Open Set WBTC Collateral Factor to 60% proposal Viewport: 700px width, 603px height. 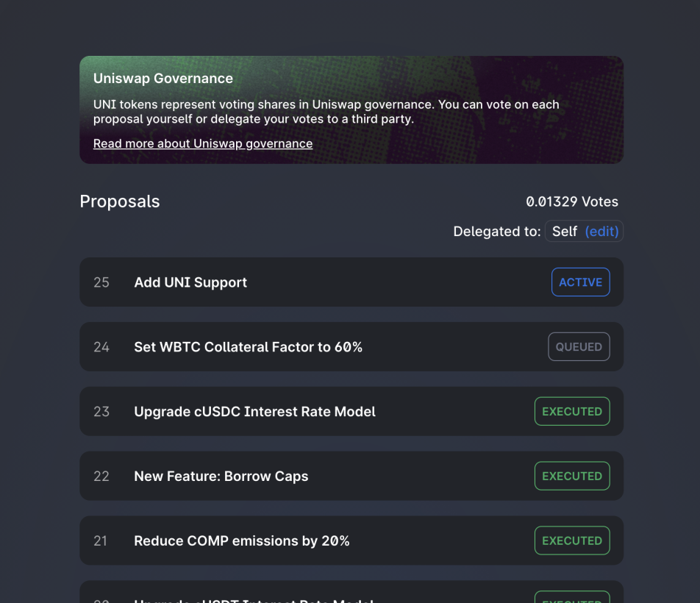(x=249, y=347)
